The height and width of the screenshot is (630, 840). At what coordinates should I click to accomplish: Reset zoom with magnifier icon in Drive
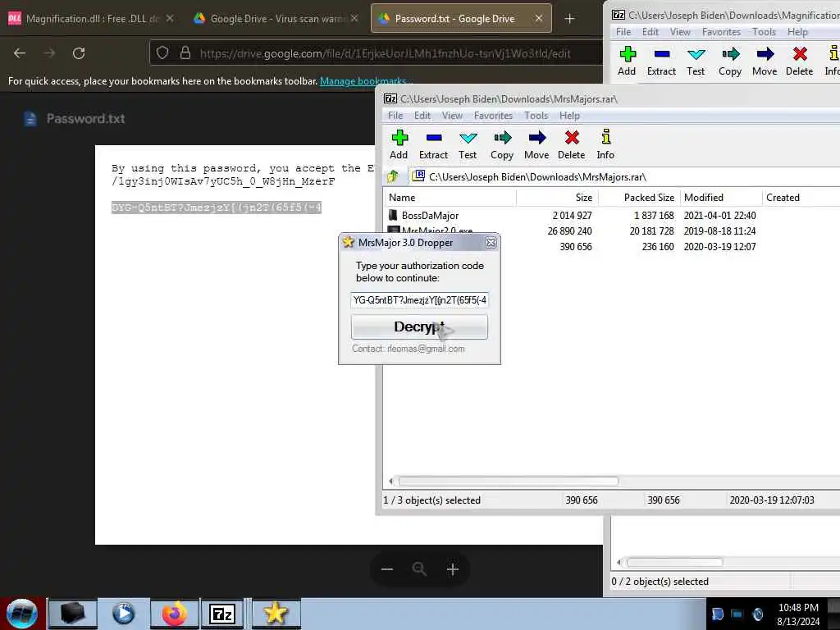[419, 569]
